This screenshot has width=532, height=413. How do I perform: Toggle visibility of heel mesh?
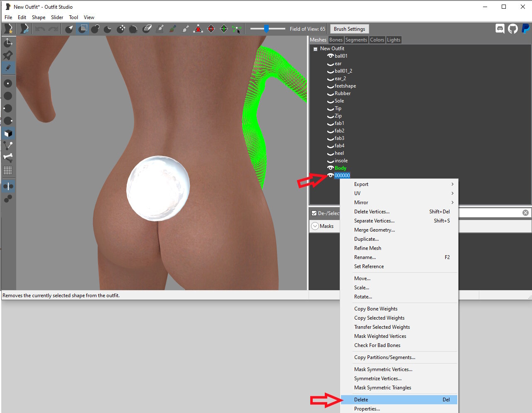(331, 154)
